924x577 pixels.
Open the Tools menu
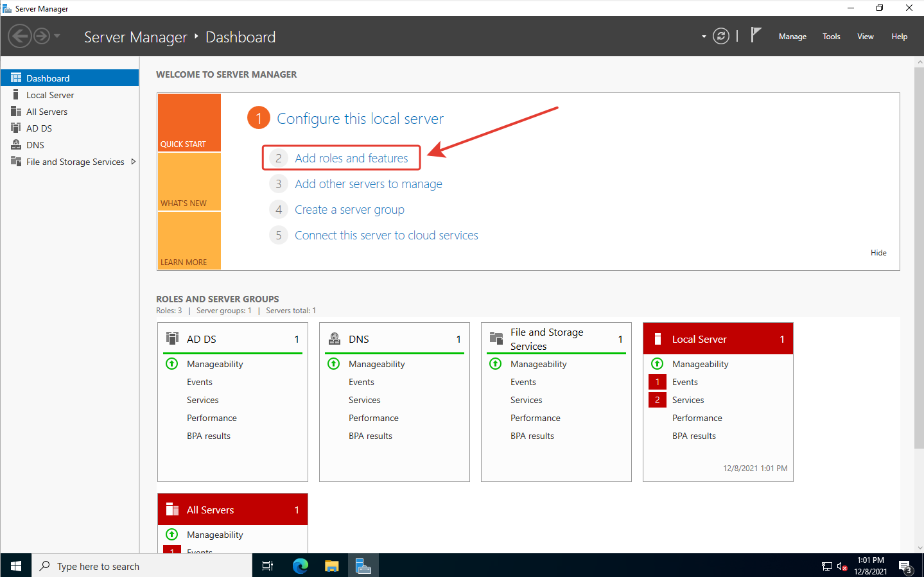[831, 37]
